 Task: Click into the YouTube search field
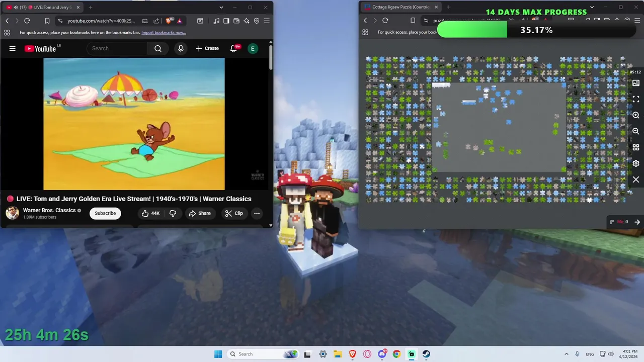point(118,48)
